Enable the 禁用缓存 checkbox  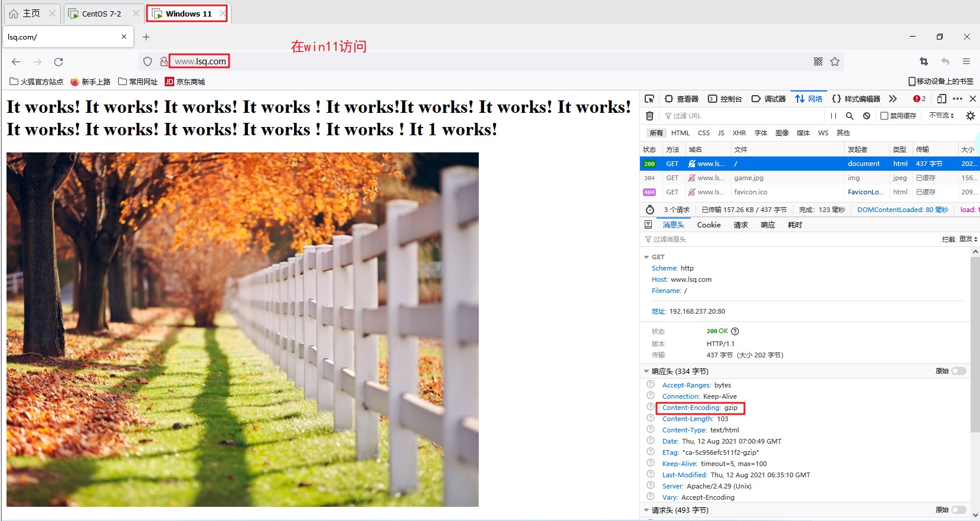(x=884, y=116)
